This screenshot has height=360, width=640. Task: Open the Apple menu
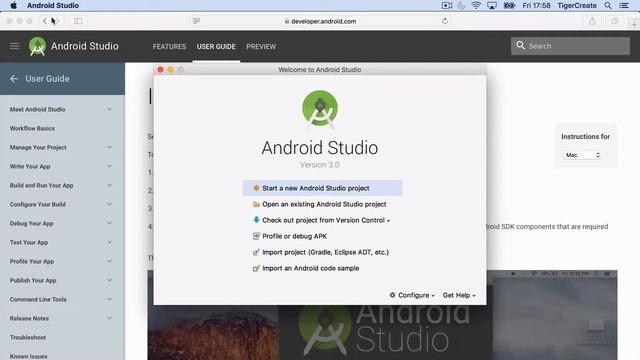coord(13,5)
